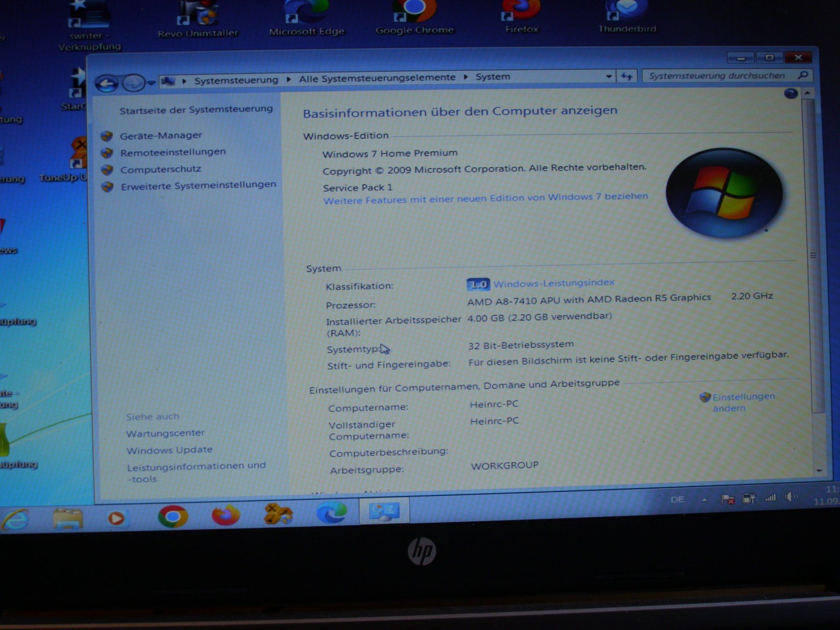The image size is (840, 630).
Task: Open Wartungscenter link
Action: coord(165,433)
